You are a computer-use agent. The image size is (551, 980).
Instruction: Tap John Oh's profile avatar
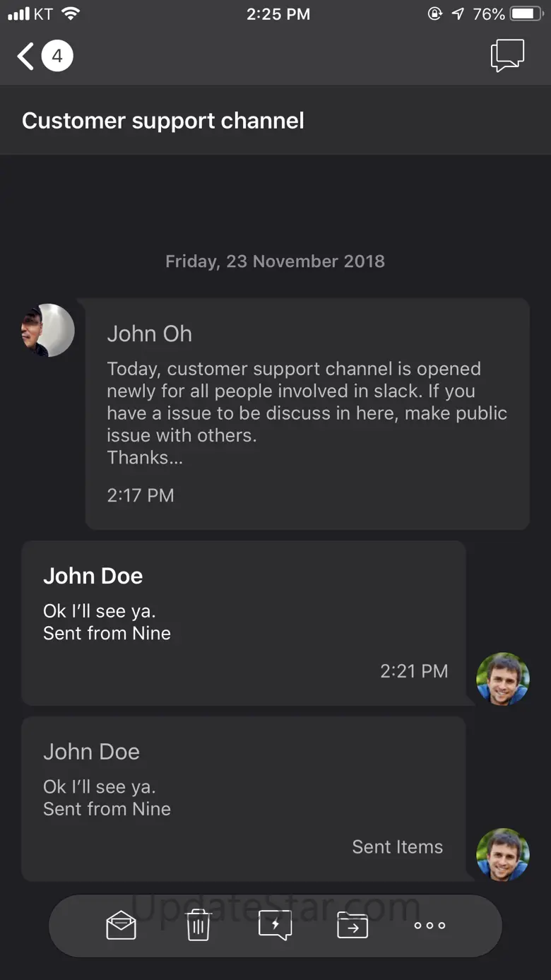tap(48, 331)
